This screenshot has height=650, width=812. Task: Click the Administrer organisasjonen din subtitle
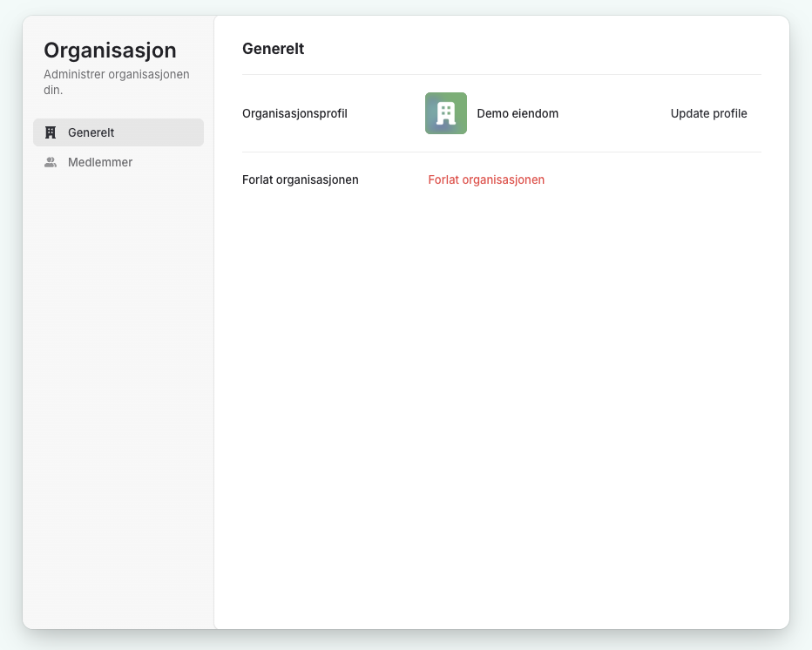(116, 82)
